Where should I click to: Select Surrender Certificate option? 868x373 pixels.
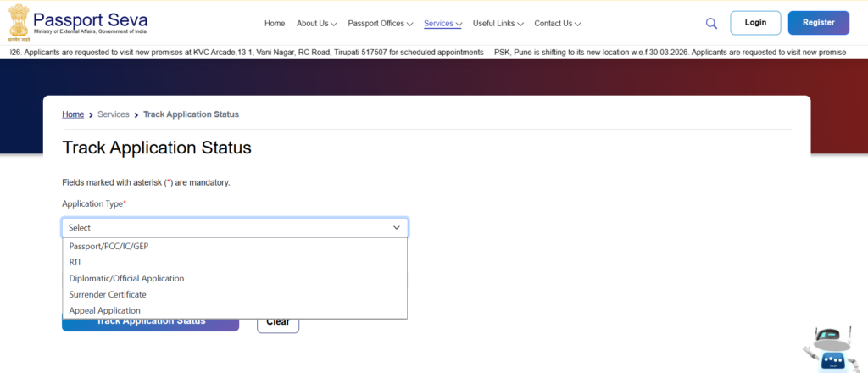(235, 294)
